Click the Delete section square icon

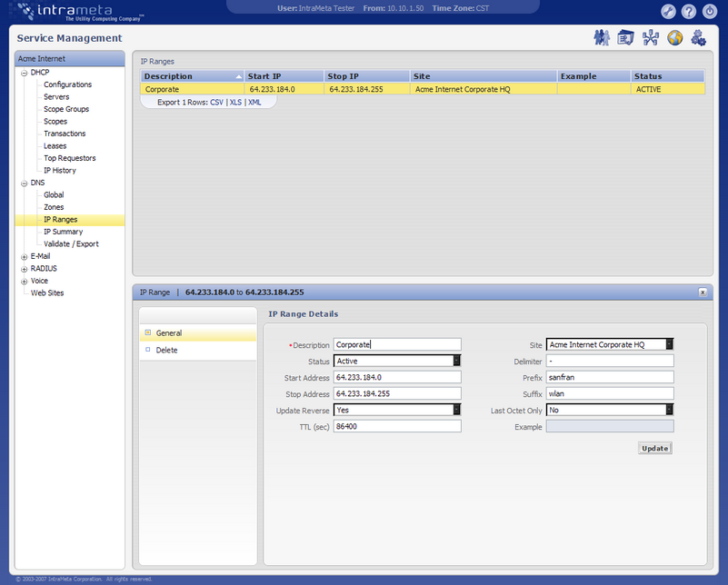147,350
